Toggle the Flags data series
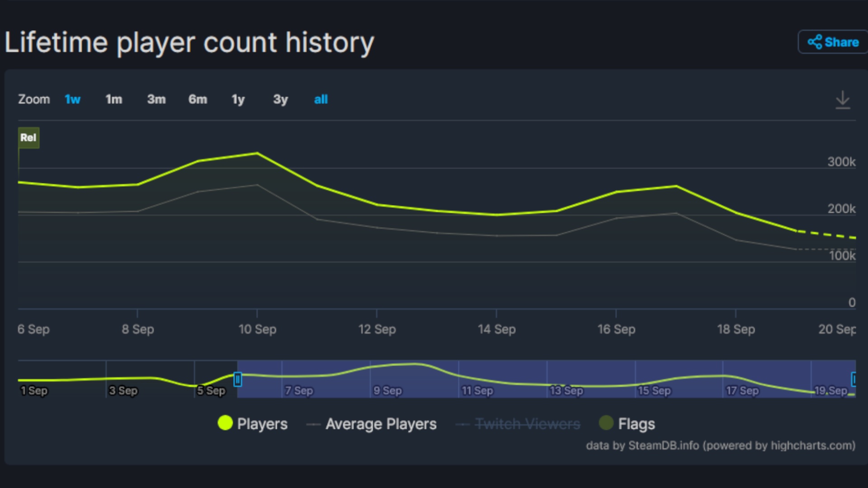 [x=626, y=423]
